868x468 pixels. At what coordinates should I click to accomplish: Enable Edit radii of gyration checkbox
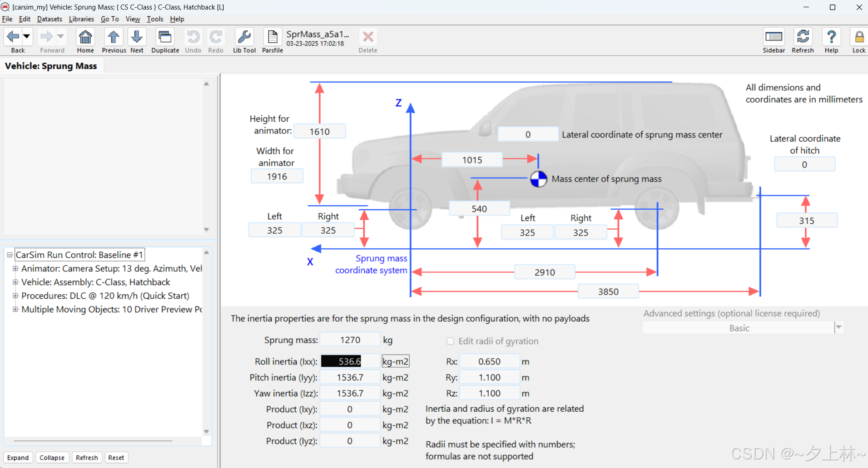click(450, 341)
